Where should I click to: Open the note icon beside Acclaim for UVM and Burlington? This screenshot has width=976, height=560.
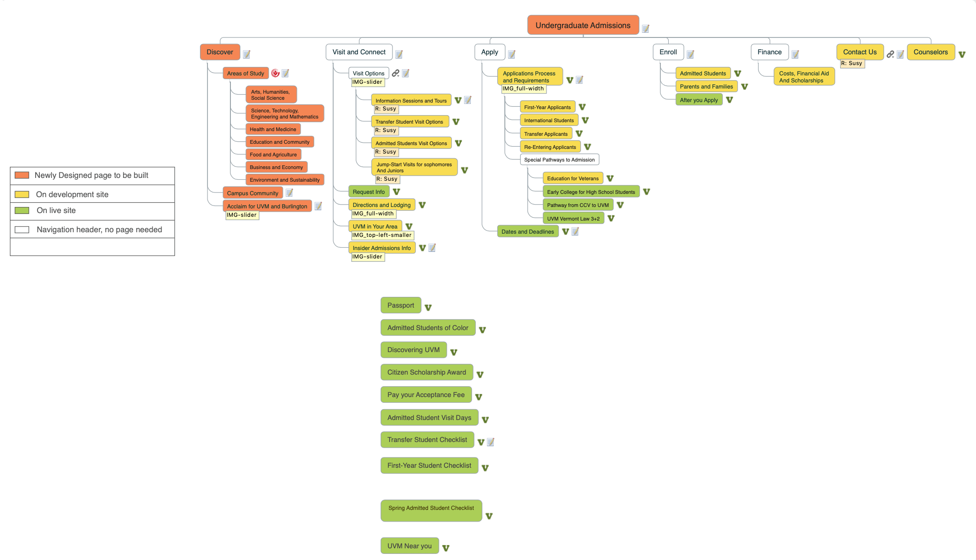tap(318, 206)
